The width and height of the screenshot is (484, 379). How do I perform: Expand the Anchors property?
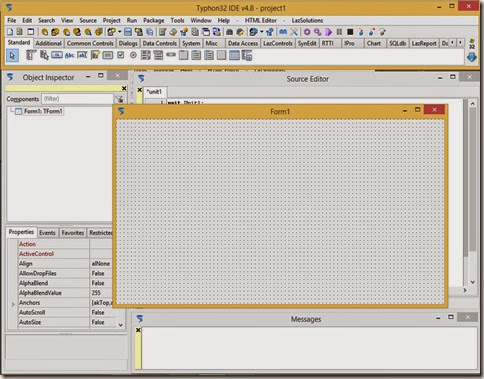point(13,304)
